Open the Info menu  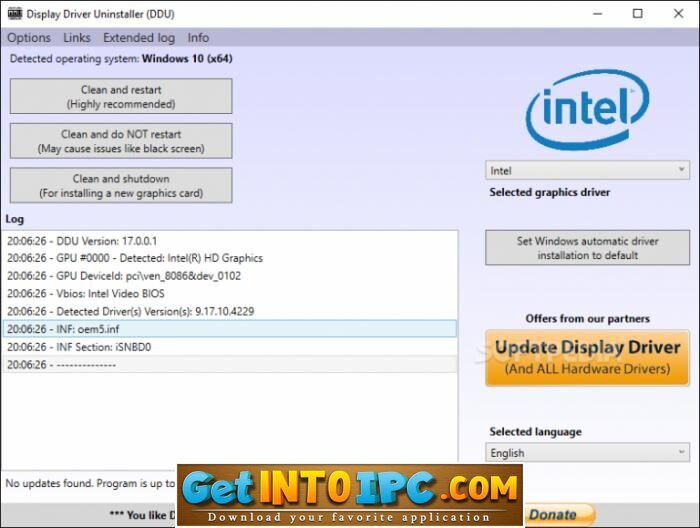[x=198, y=38]
